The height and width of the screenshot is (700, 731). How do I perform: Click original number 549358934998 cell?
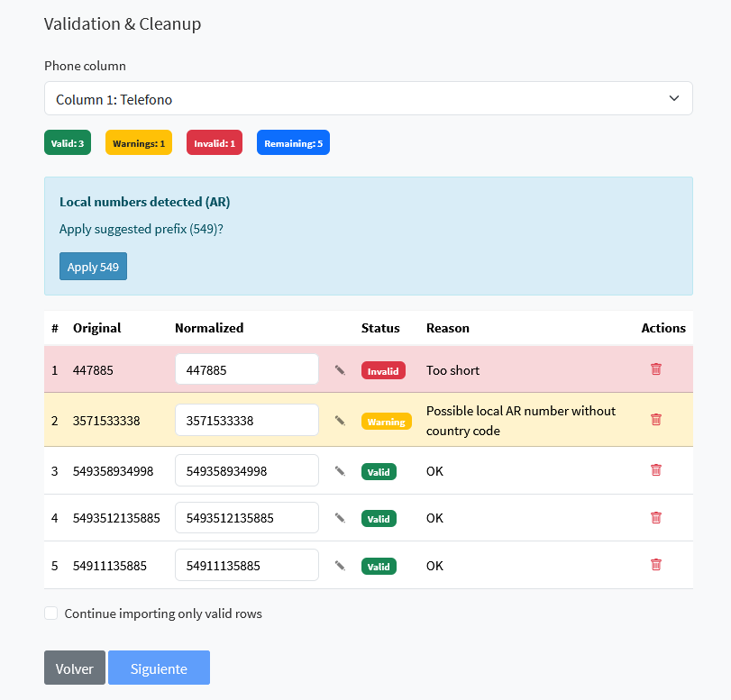[x=113, y=471]
